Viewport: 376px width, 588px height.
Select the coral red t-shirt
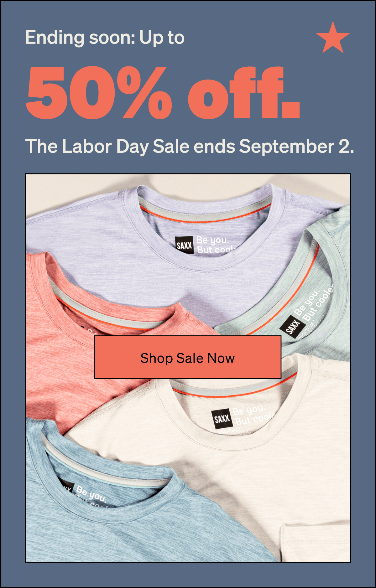(x=78, y=344)
